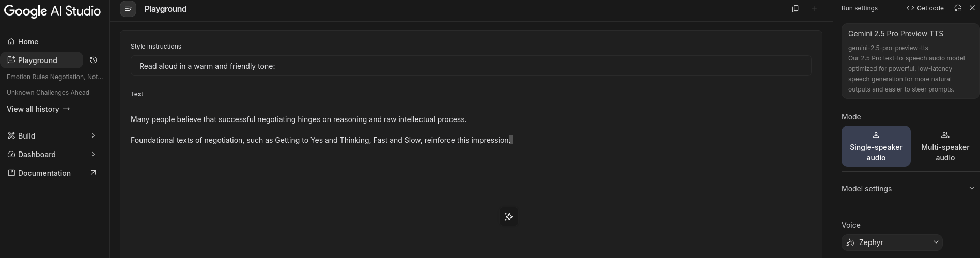Close the Run settings panel

(972, 8)
